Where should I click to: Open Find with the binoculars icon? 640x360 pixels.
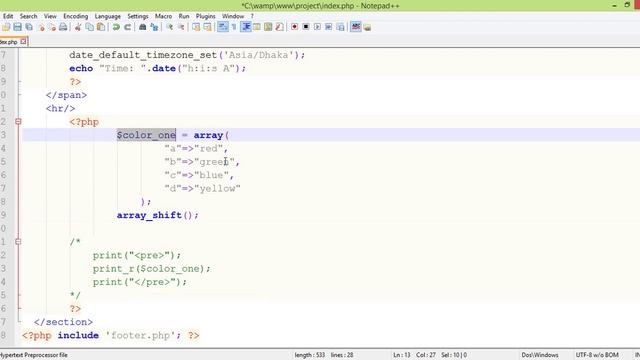(x=142, y=27)
